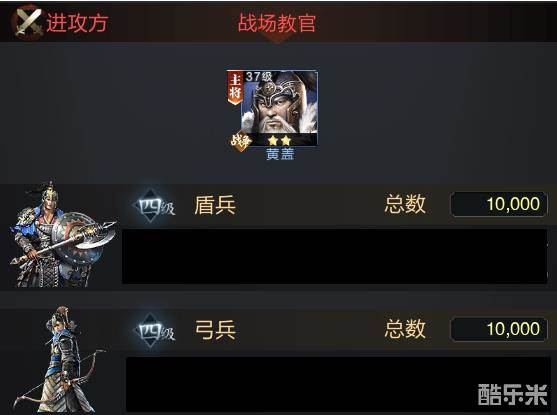Click the shield soldier character figure
557x415 pixels.
60,235
